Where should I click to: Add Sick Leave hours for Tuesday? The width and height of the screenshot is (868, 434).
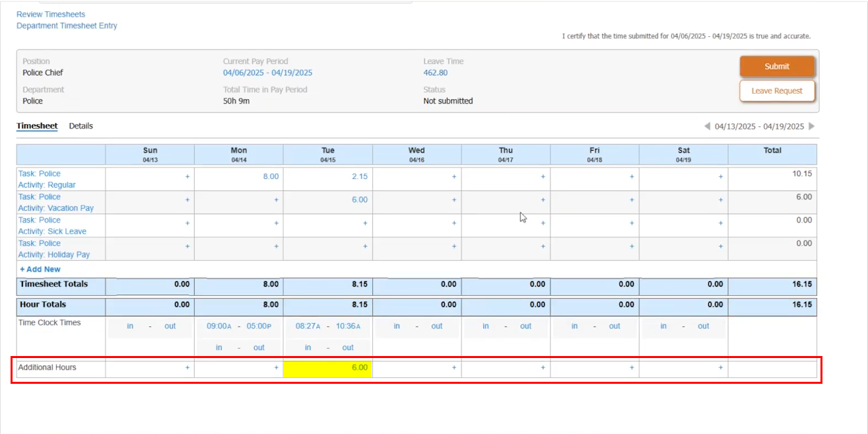(365, 223)
